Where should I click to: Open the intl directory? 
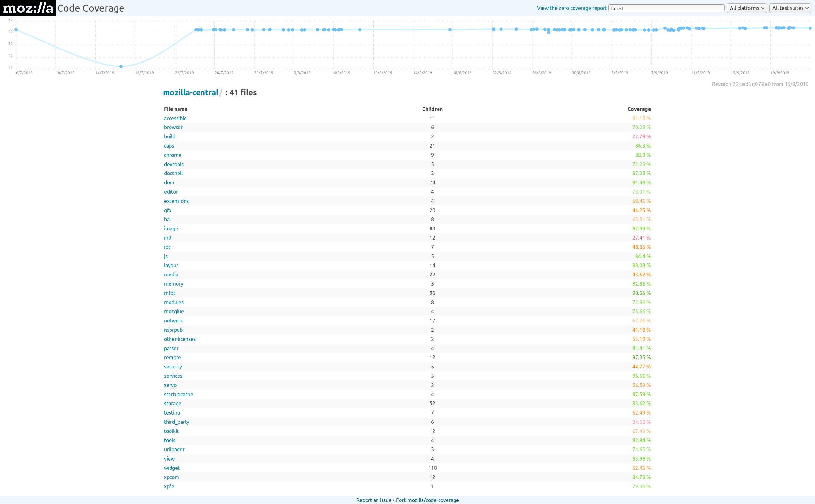(x=168, y=238)
